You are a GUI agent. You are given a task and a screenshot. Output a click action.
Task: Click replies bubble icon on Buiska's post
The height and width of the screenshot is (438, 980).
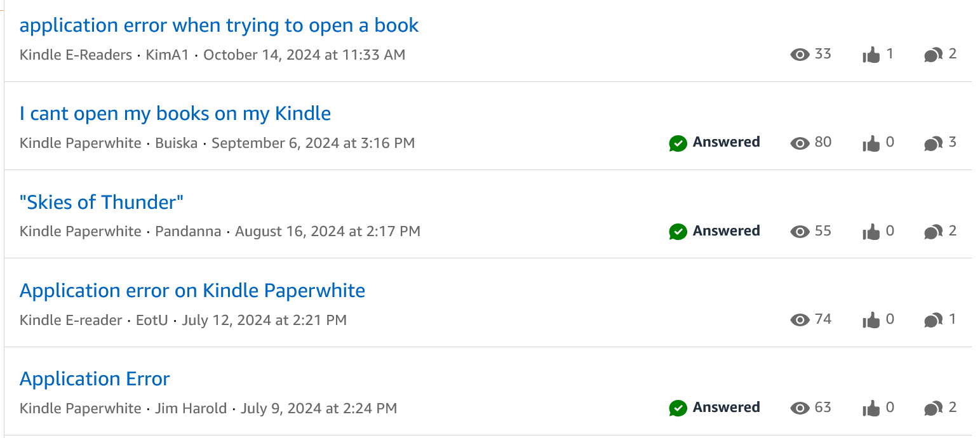(932, 143)
